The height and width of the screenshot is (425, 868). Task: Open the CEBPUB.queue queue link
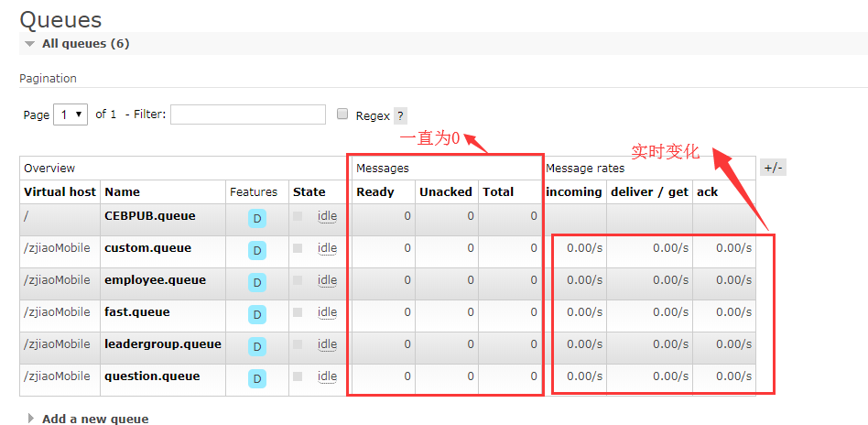(150, 216)
